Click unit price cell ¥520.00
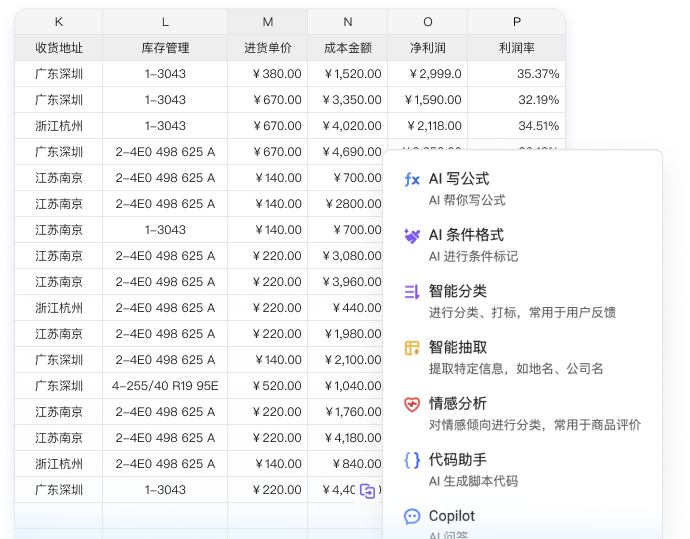This screenshot has height=539, width=690. tap(268, 385)
